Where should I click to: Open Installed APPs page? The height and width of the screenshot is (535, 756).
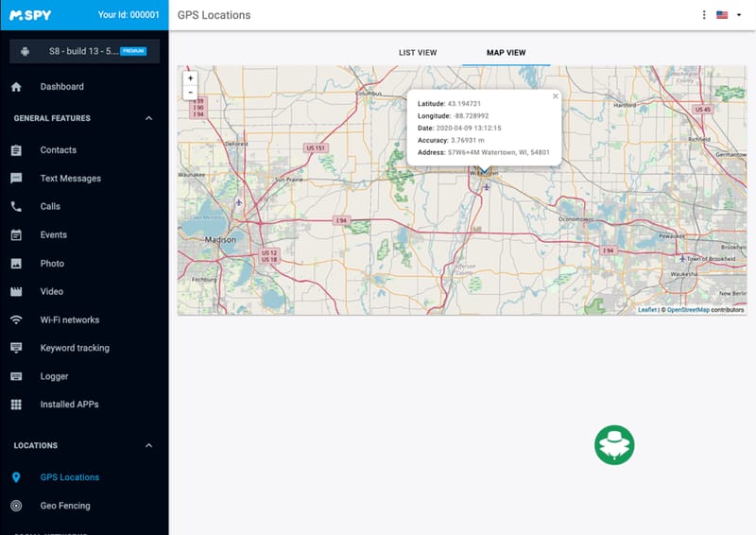pyautogui.click(x=69, y=405)
